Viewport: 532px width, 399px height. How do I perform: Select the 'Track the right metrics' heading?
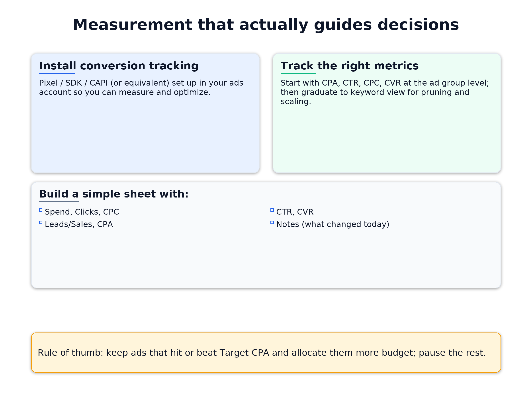(x=349, y=66)
